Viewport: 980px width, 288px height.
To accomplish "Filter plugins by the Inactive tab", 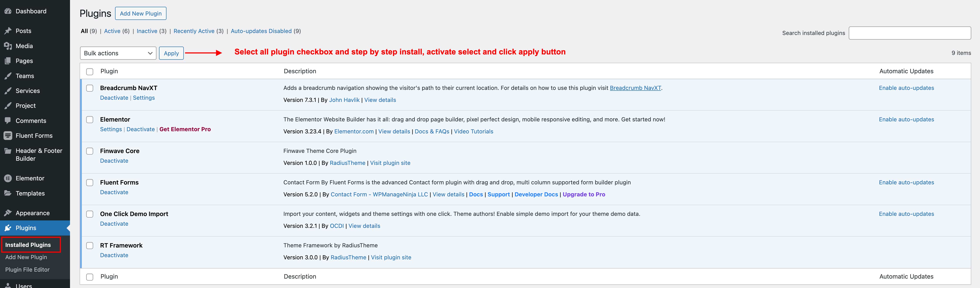I will point(147,31).
